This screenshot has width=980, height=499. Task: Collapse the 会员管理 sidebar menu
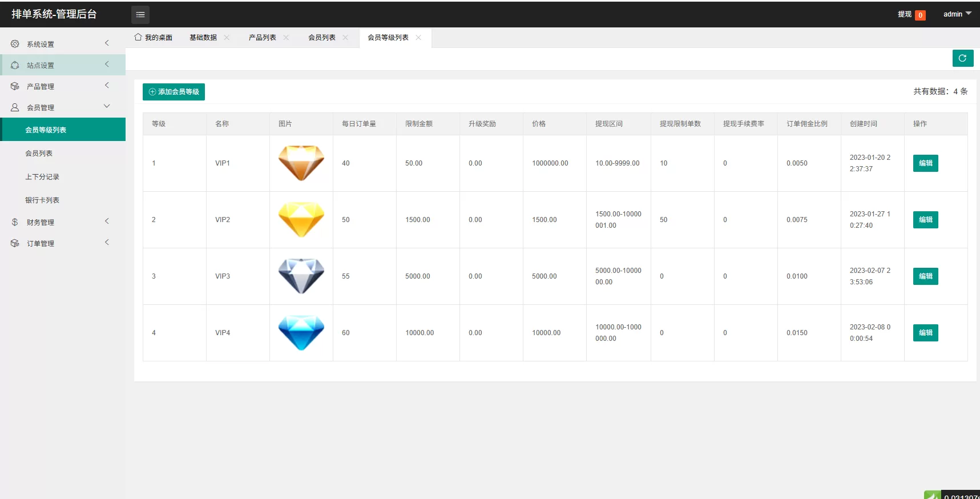[x=63, y=107]
